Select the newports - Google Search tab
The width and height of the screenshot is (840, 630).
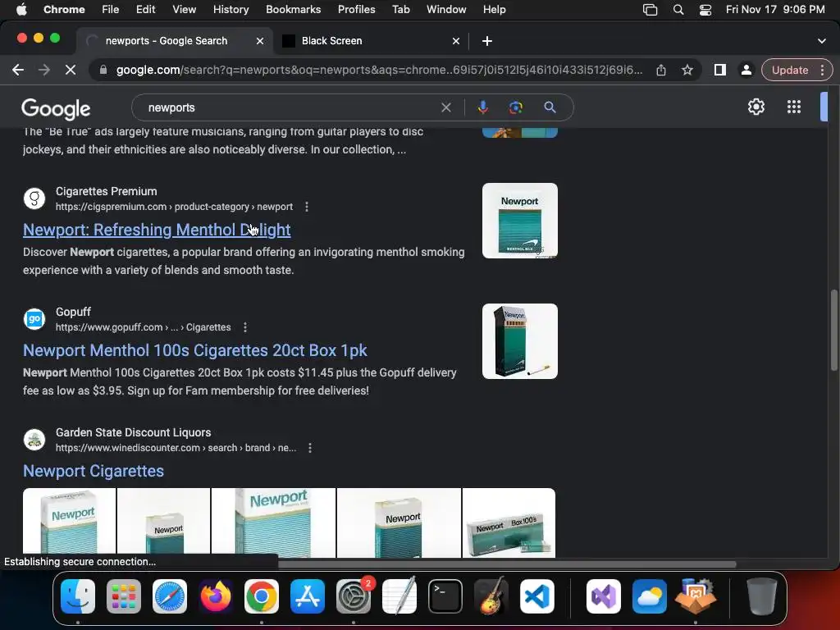175,41
